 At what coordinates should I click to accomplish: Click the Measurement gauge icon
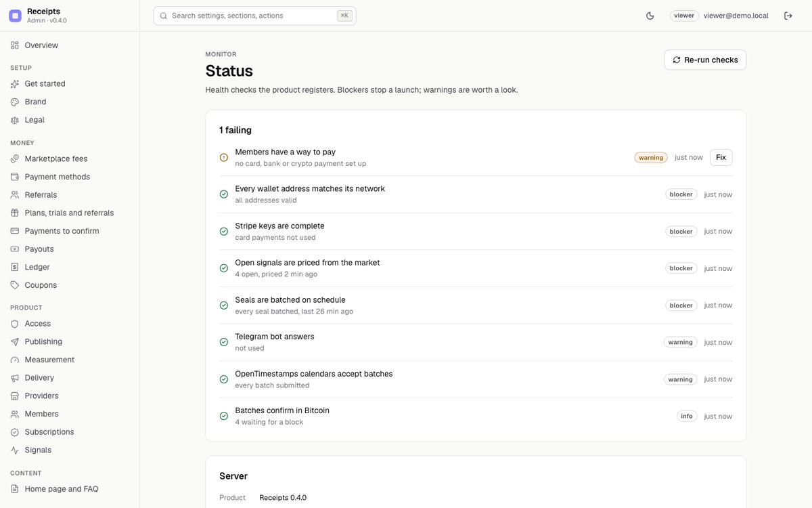pyautogui.click(x=15, y=360)
